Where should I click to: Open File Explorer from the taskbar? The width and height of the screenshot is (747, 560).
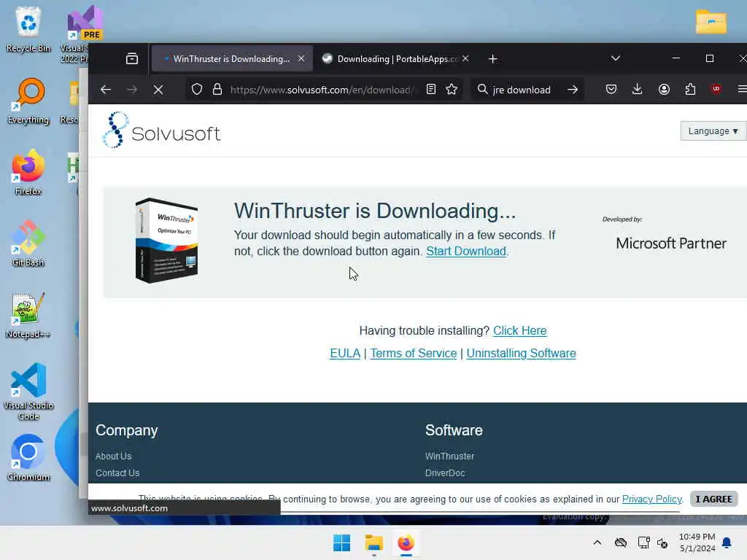374,542
